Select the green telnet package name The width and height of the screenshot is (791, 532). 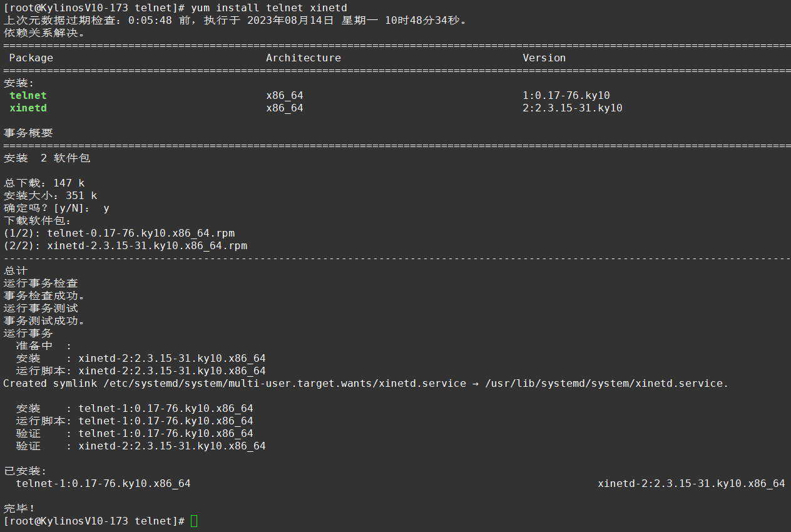28,95
